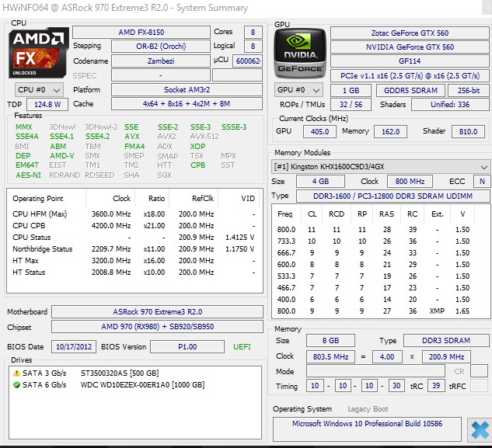Click memory module clock 800 MHz field
492x448 pixels.
click(410, 181)
